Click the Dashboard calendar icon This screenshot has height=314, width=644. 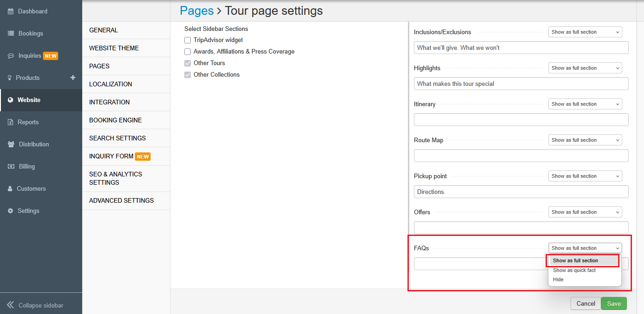[11, 11]
